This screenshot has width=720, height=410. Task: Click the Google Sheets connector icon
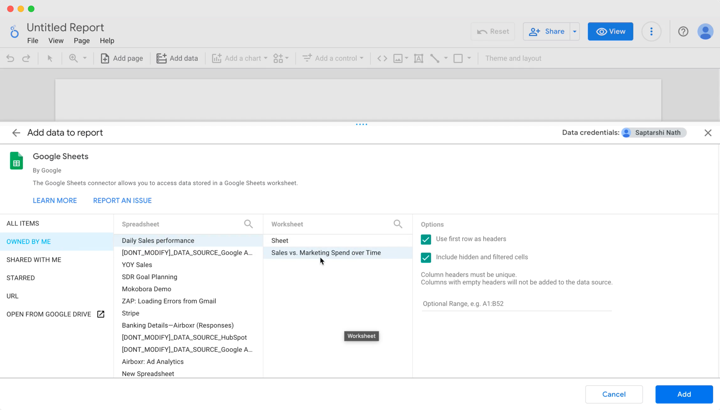pyautogui.click(x=17, y=161)
